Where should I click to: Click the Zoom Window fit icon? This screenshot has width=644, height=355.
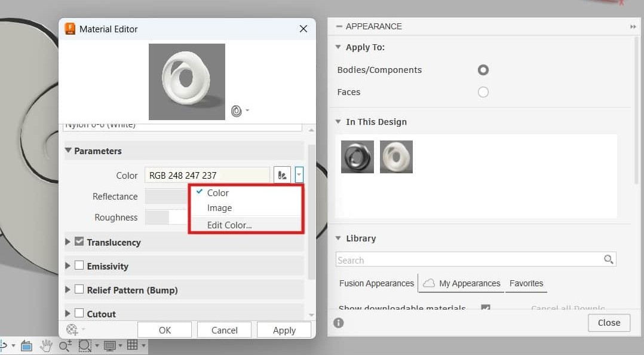coord(85,345)
